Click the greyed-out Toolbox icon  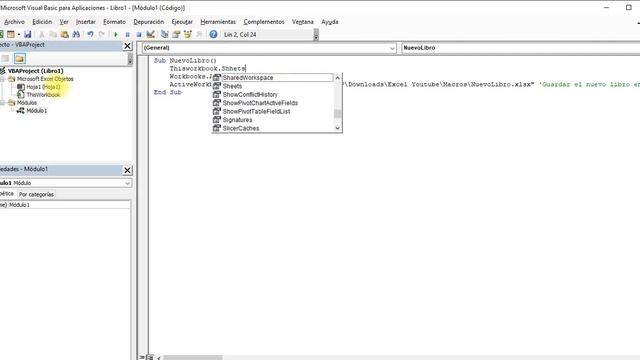199,35
